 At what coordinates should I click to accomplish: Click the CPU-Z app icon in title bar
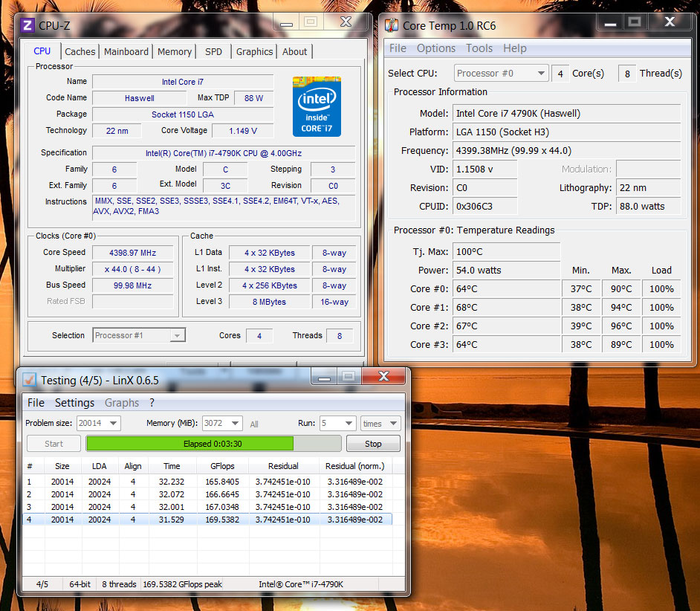(x=27, y=25)
